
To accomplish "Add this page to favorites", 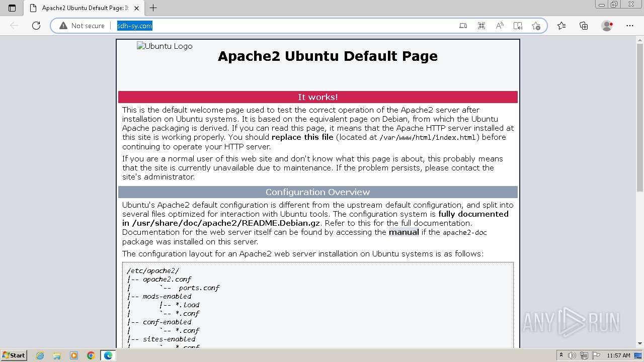I will [536, 26].
